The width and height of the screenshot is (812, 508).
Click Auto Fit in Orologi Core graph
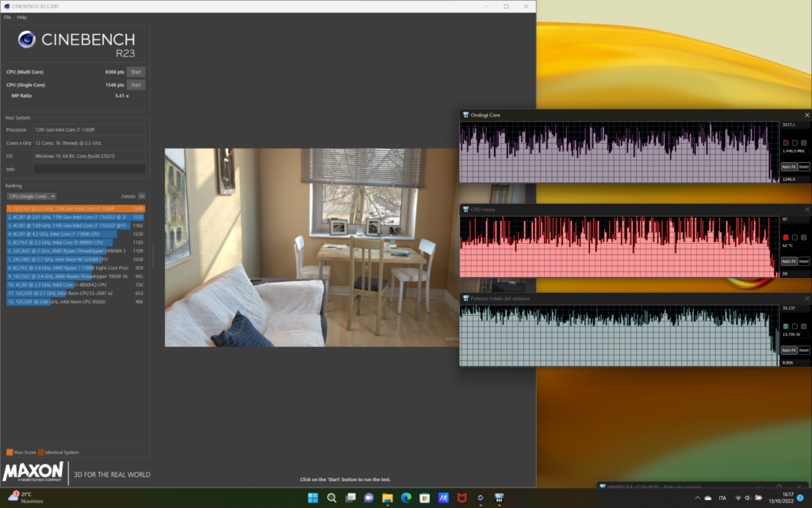point(789,167)
